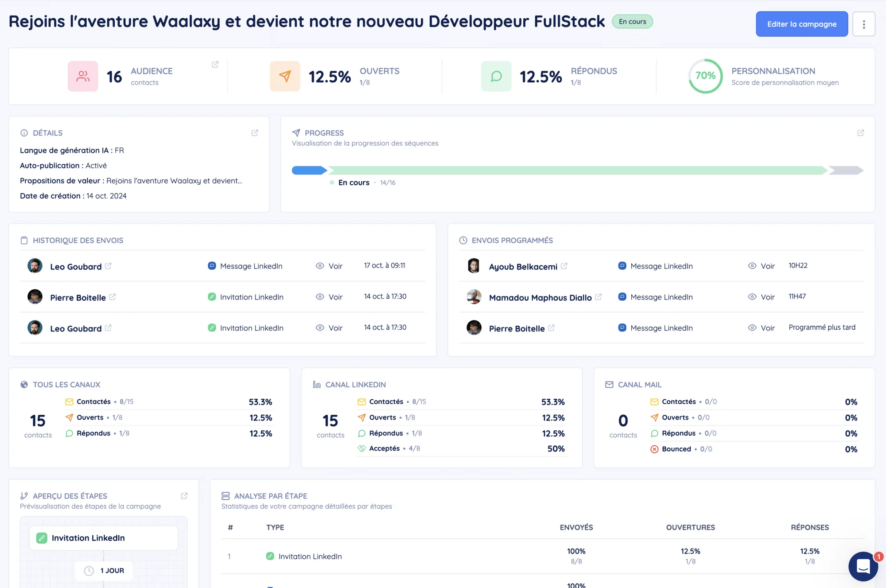886x588 pixels.
Task: View Pierre Boitelle's Invitation LinkedIn in Historique
Action: point(329,297)
